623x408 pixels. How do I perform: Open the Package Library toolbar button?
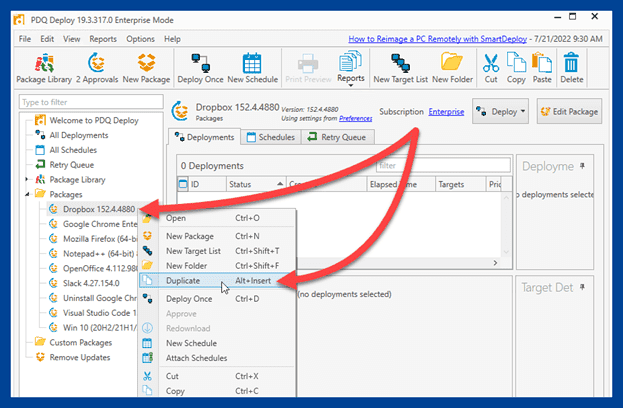44,68
